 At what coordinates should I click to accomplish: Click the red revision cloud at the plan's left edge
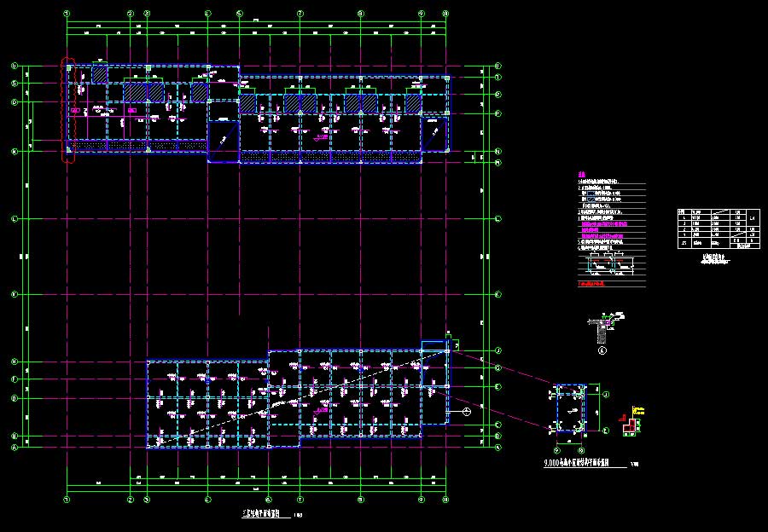[69, 109]
